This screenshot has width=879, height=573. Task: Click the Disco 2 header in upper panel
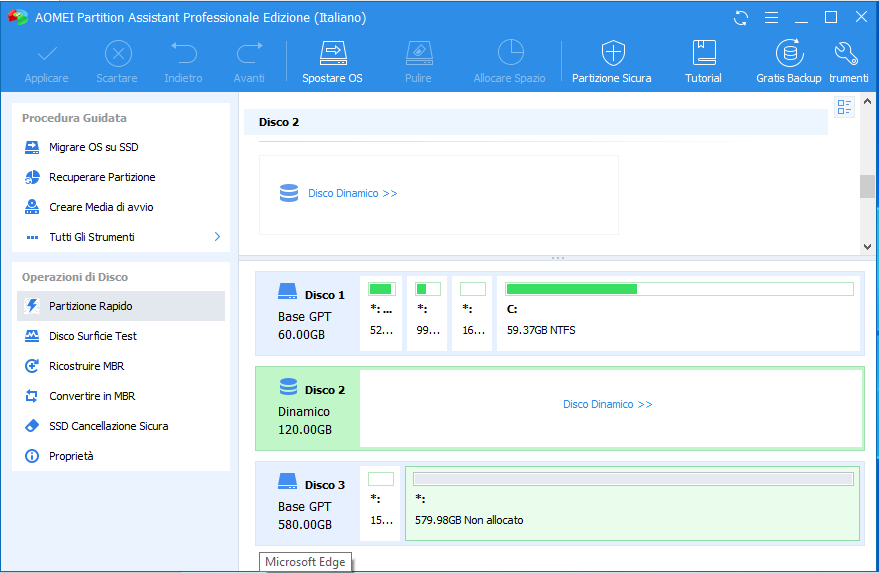535,122
